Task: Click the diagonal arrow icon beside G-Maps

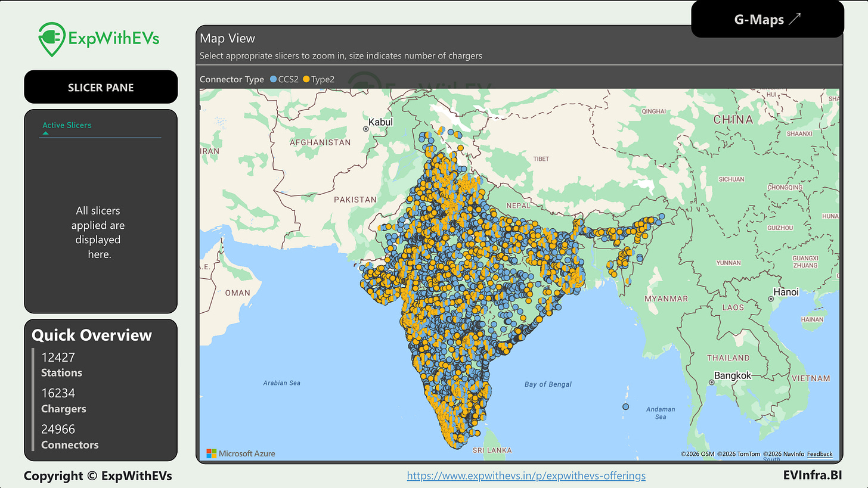Action: click(x=795, y=20)
